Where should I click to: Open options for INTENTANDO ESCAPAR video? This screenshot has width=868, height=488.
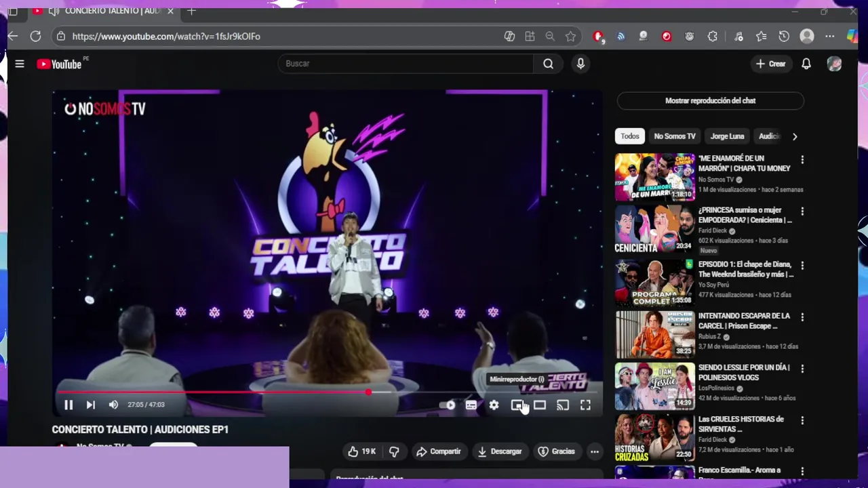point(802,317)
